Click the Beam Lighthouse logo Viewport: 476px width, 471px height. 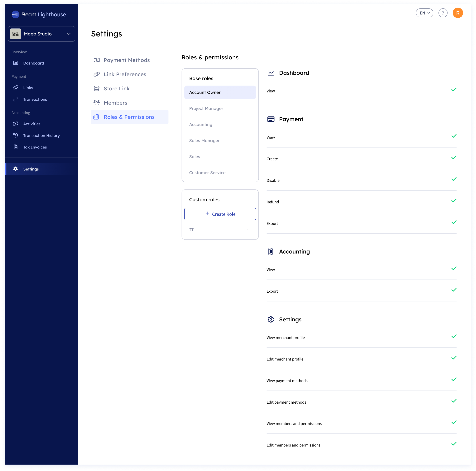[x=39, y=14]
